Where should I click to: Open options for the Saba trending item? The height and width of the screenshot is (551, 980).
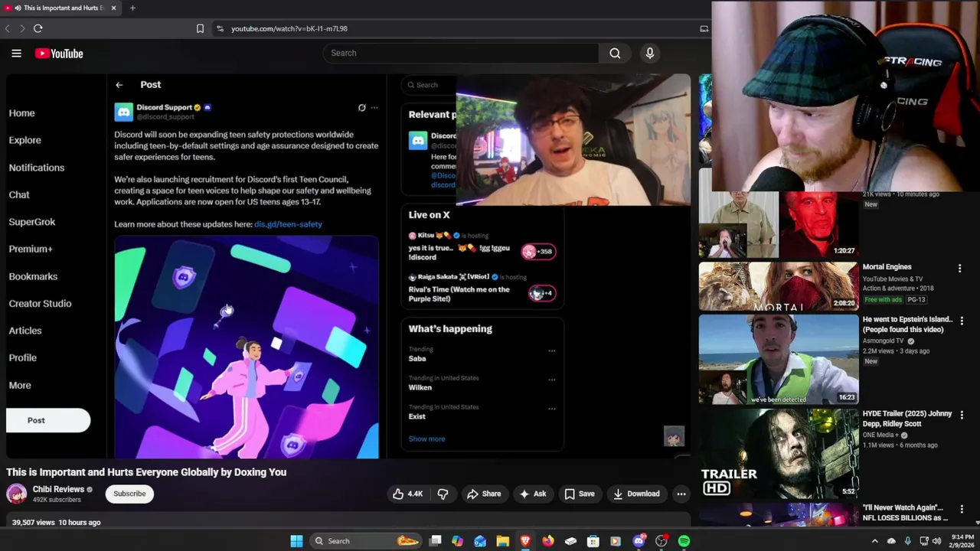pos(551,350)
